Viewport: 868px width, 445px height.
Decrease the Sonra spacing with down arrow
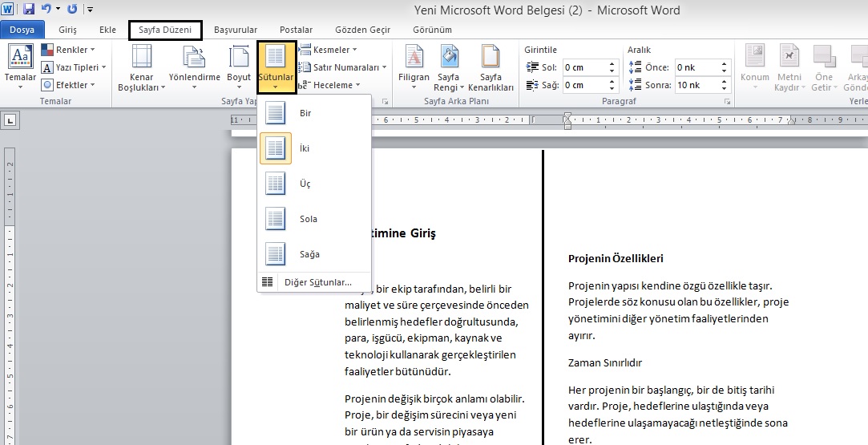coord(724,88)
